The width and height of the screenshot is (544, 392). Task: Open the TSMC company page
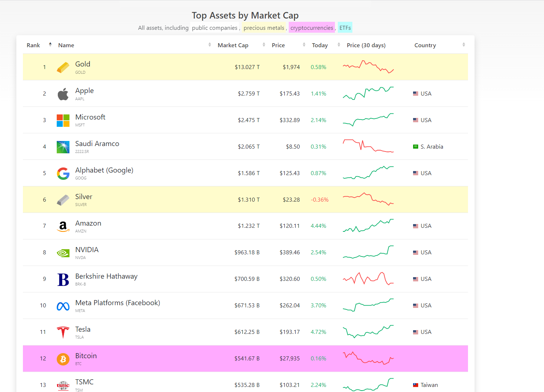[x=84, y=382]
